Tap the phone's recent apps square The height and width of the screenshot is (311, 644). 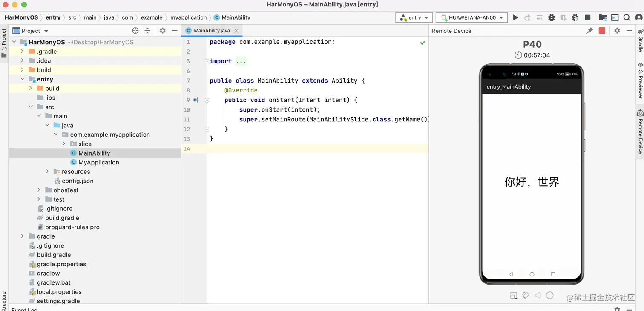(553, 274)
